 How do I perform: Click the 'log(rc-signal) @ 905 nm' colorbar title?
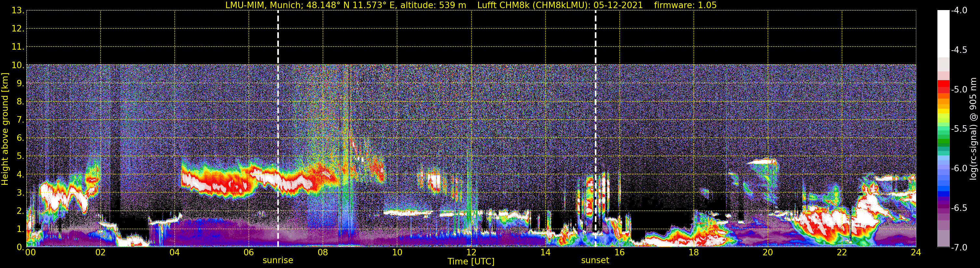tap(973, 129)
